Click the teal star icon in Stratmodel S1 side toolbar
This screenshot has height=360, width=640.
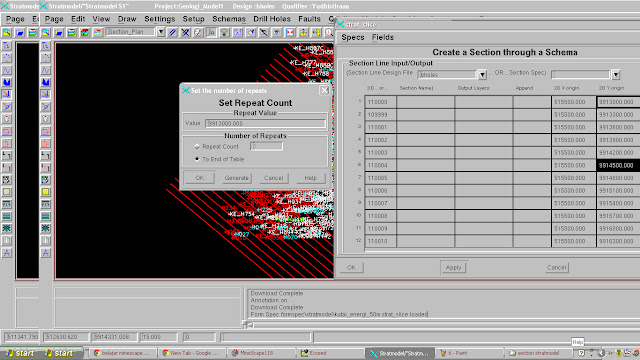pos(45,228)
